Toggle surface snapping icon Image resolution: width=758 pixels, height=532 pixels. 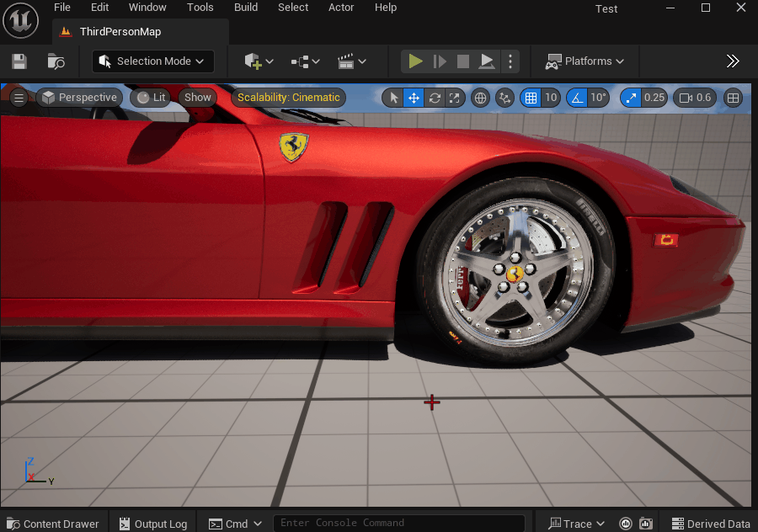504,98
